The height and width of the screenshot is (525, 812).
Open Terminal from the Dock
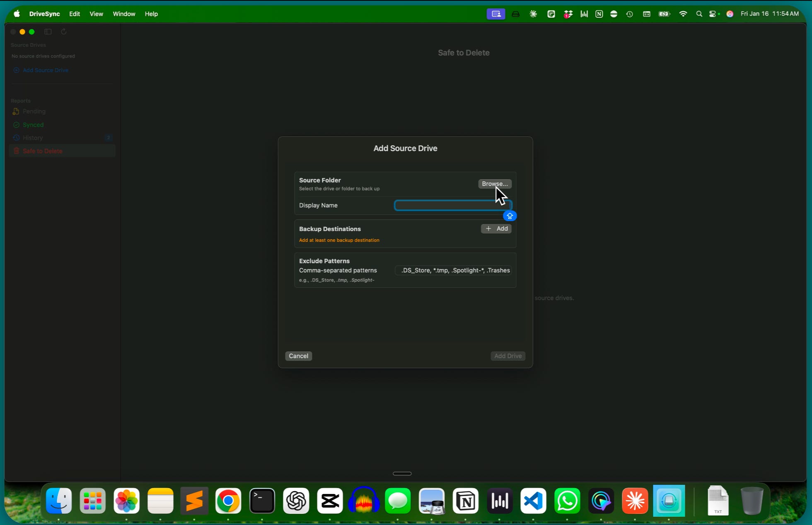click(x=262, y=501)
